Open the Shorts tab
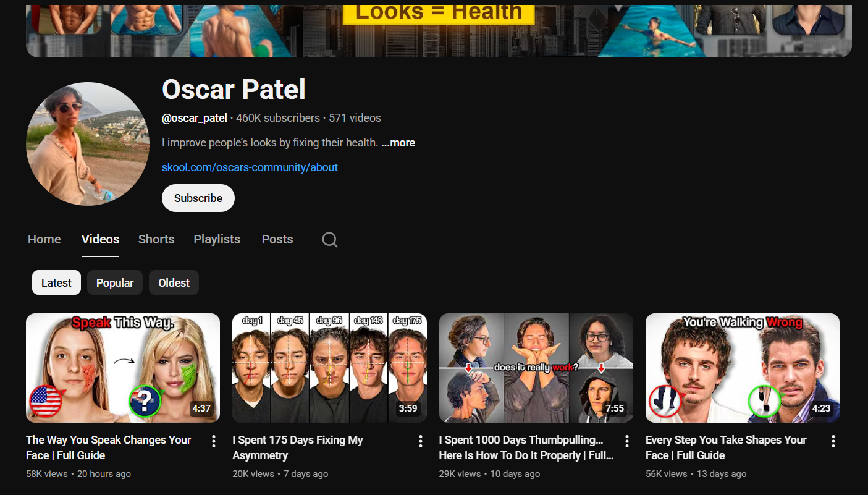Viewport: 868px width, 495px height. point(156,240)
